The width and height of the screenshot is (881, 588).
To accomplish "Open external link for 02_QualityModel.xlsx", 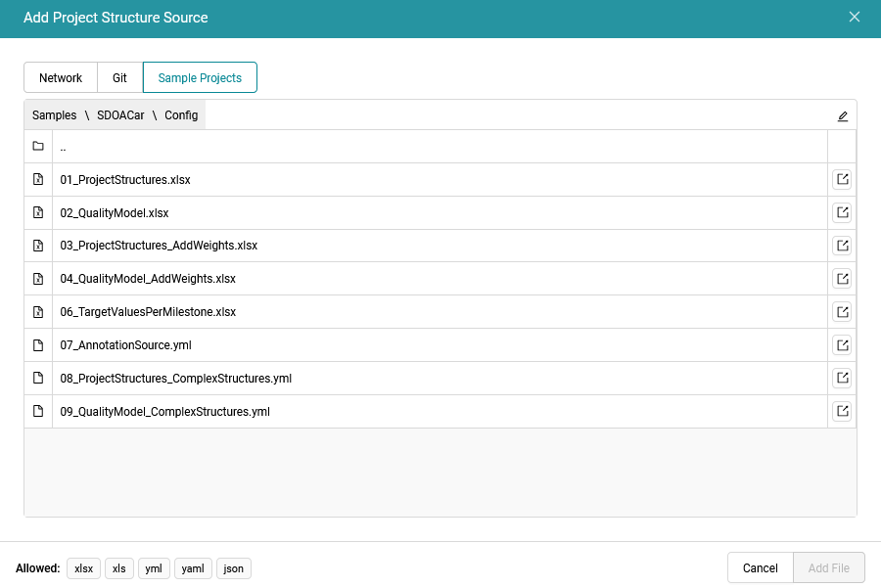I will pos(842,212).
